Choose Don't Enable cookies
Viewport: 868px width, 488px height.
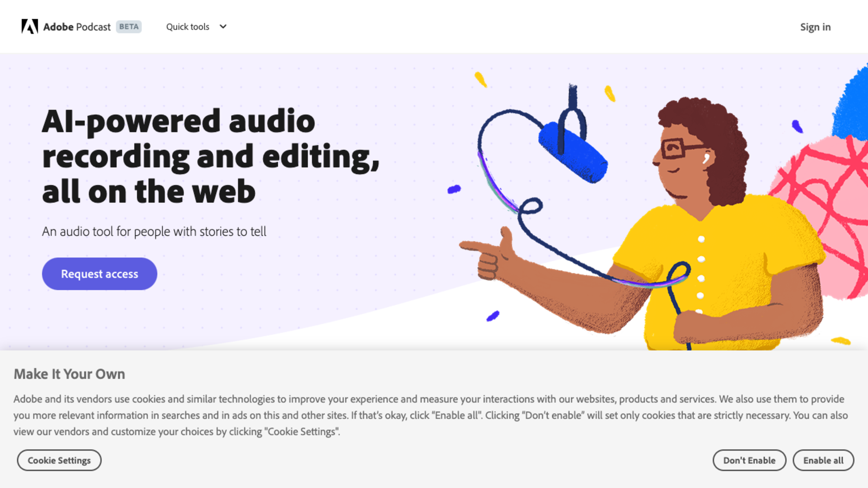click(749, 460)
